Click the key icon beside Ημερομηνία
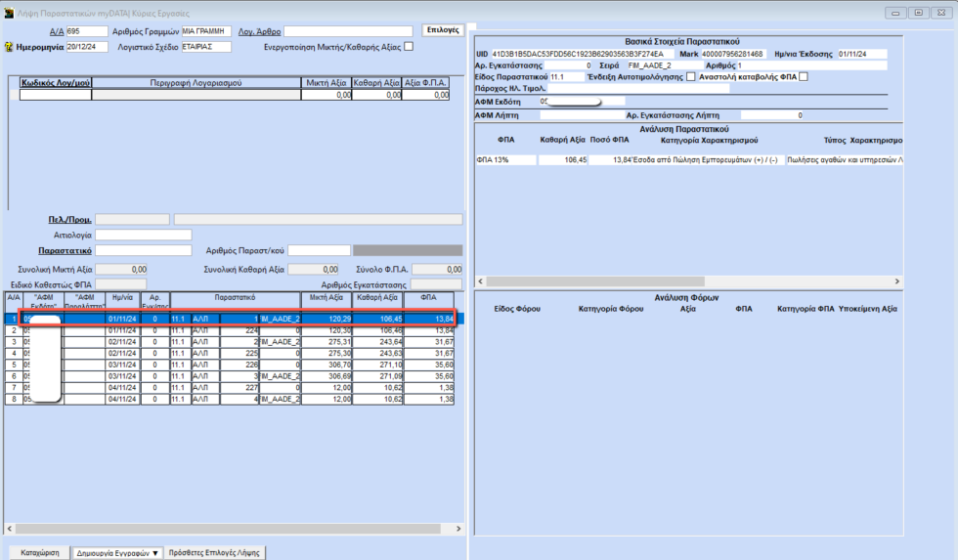The width and height of the screenshot is (958, 560). [x=9, y=46]
